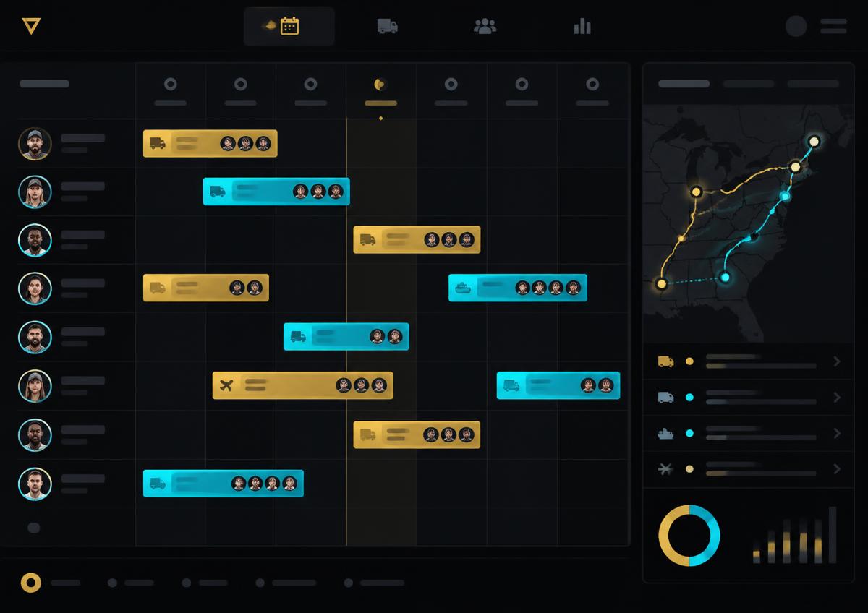Click the topmost gold route node on the map

point(814,141)
